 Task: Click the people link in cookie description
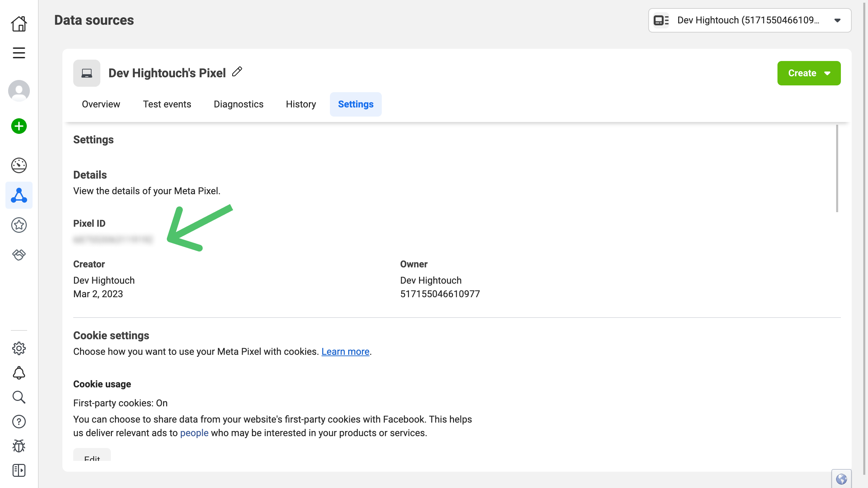(x=194, y=432)
